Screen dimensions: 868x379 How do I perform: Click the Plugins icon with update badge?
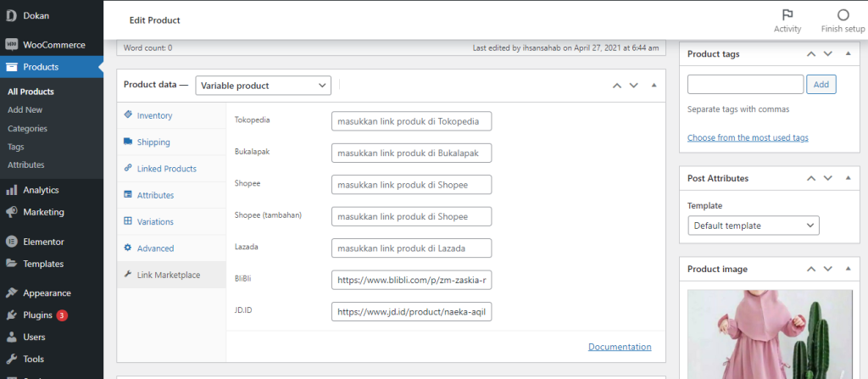pyautogui.click(x=12, y=315)
